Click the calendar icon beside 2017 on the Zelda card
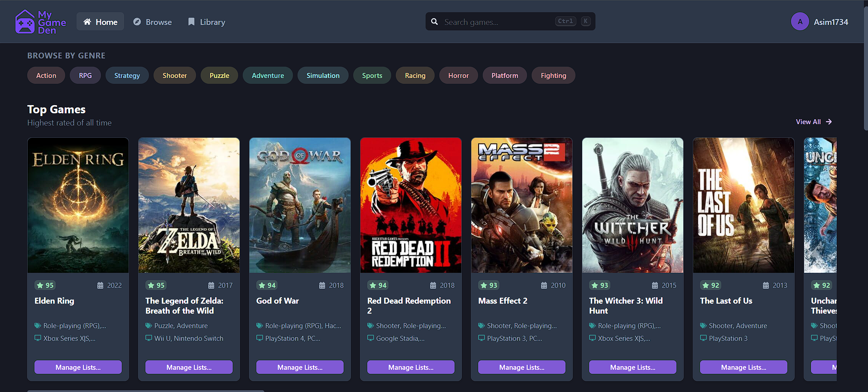This screenshot has width=868, height=392. pyautogui.click(x=211, y=286)
